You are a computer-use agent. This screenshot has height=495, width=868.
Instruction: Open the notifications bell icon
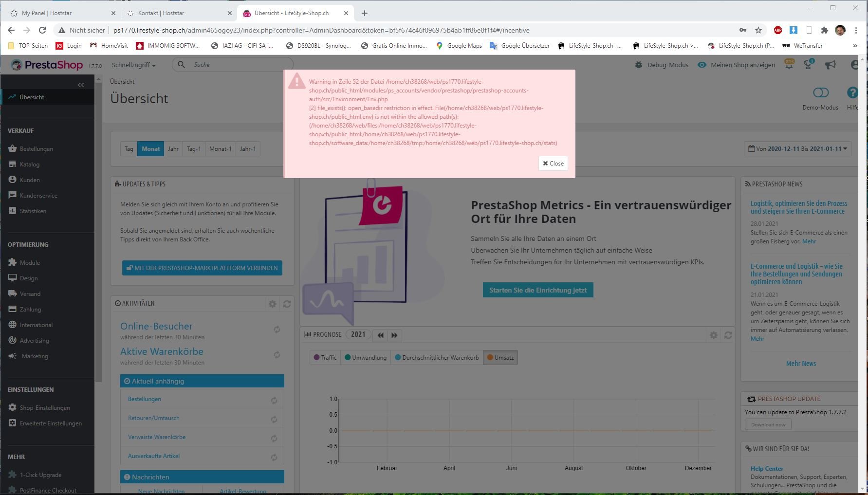pyautogui.click(x=789, y=64)
